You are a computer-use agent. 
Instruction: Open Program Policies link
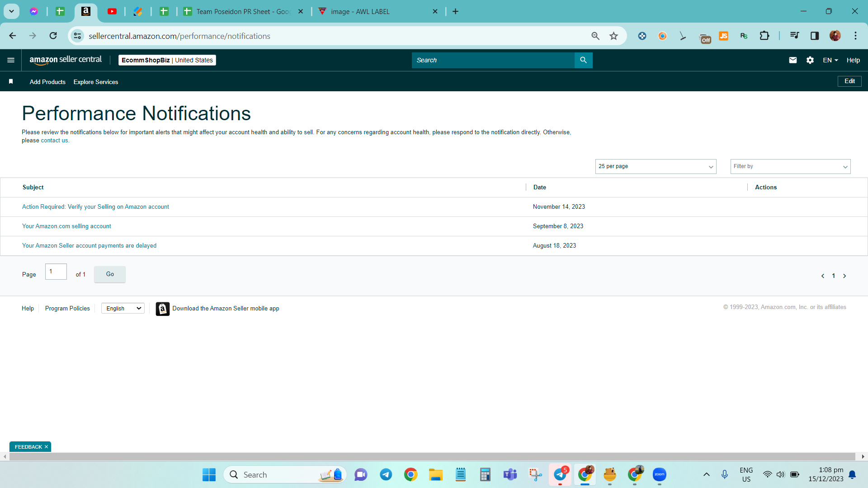(67, 308)
